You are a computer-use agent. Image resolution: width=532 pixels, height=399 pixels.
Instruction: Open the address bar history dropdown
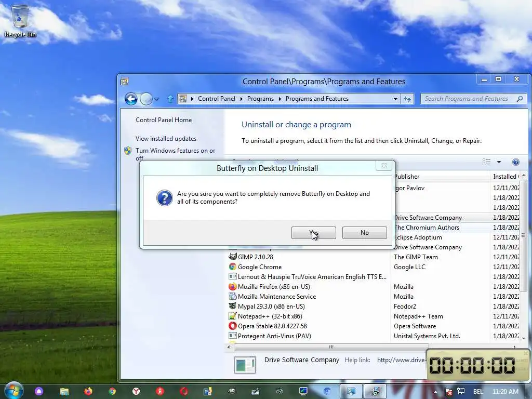pos(395,99)
